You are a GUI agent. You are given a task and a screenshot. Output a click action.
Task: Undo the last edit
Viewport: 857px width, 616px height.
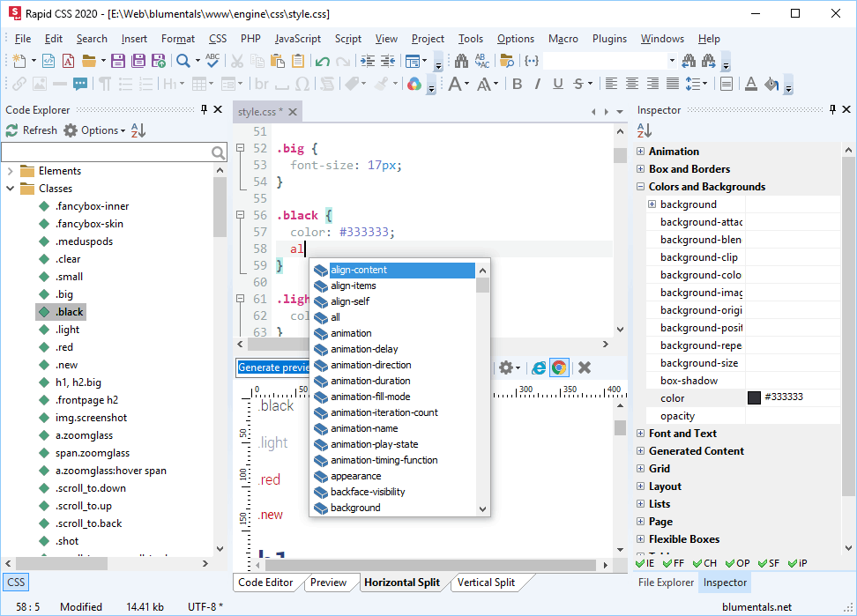pyautogui.click(x=323, y=61)
